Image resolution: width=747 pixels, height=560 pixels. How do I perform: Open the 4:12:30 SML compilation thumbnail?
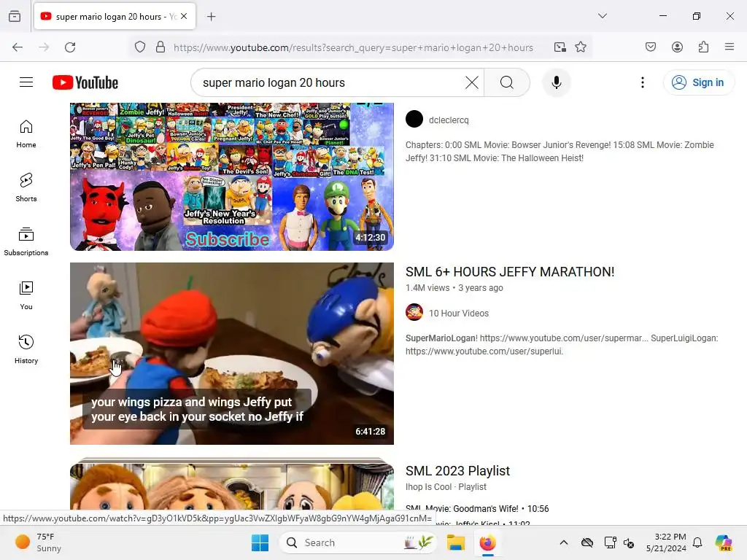pyautogui.click(x=231, y=176)
